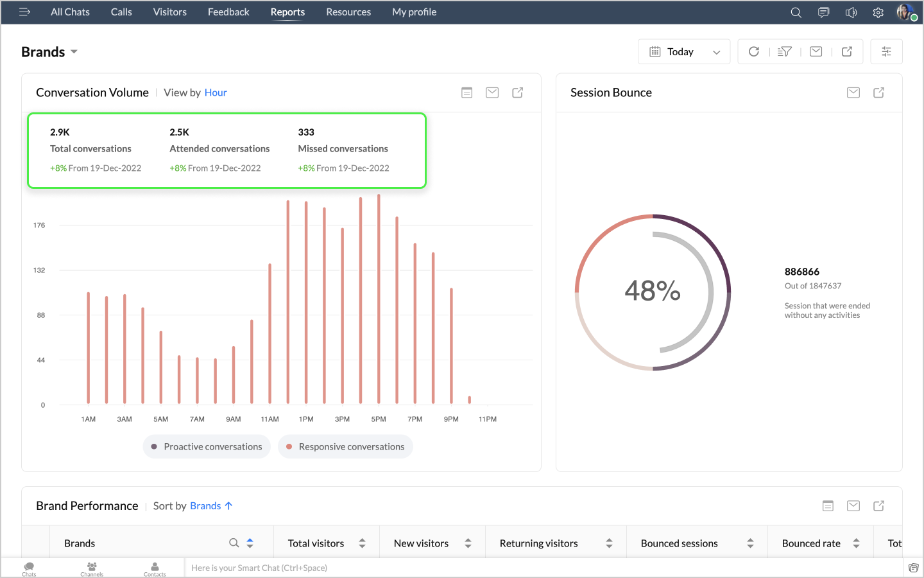Switch Conversation Volume to table view icon
This screenshot has height=578, width=924.
pyautogui.click(x=466, y=92)
